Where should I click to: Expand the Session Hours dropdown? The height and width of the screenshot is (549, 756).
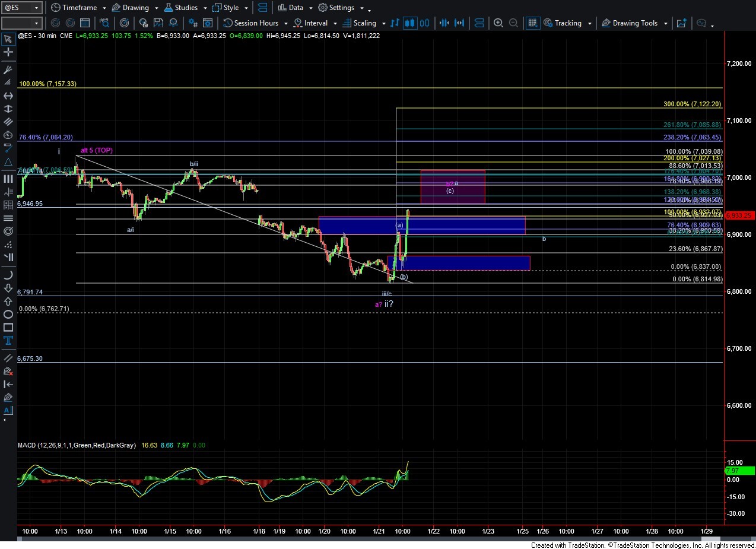coord(255,23)
